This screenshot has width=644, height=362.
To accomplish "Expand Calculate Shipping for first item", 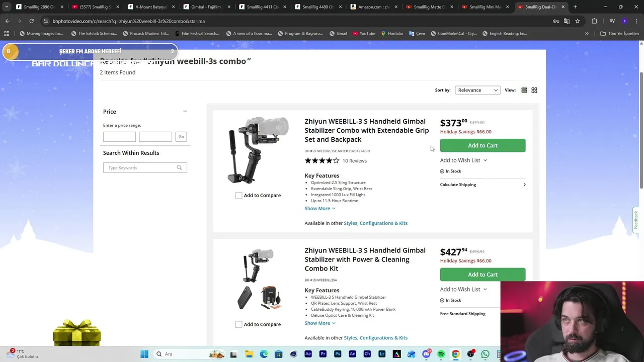I will (482, 185).
